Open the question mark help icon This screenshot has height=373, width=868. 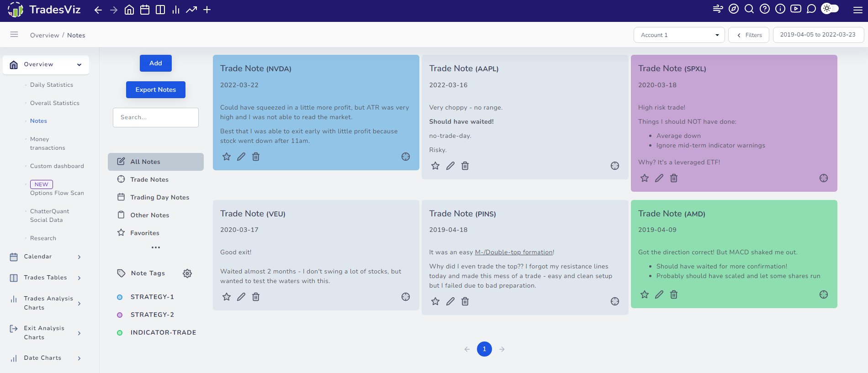pos(765,9)
